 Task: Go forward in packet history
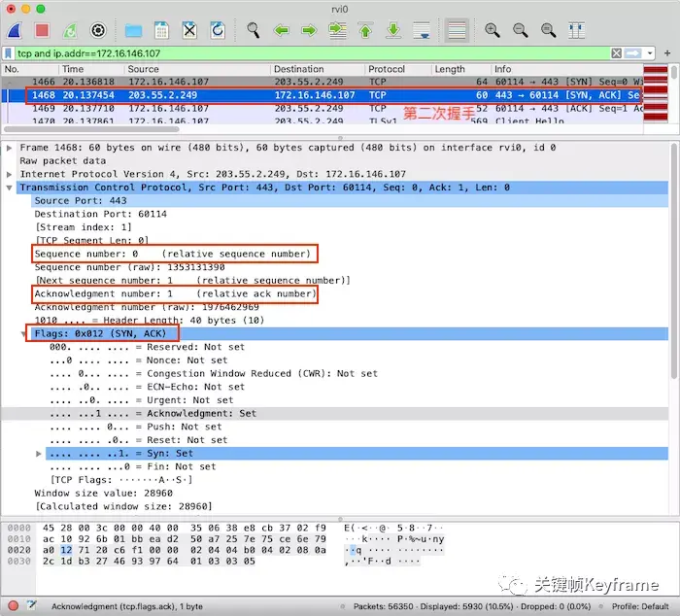pyautogui.click(x=309, y=31)
